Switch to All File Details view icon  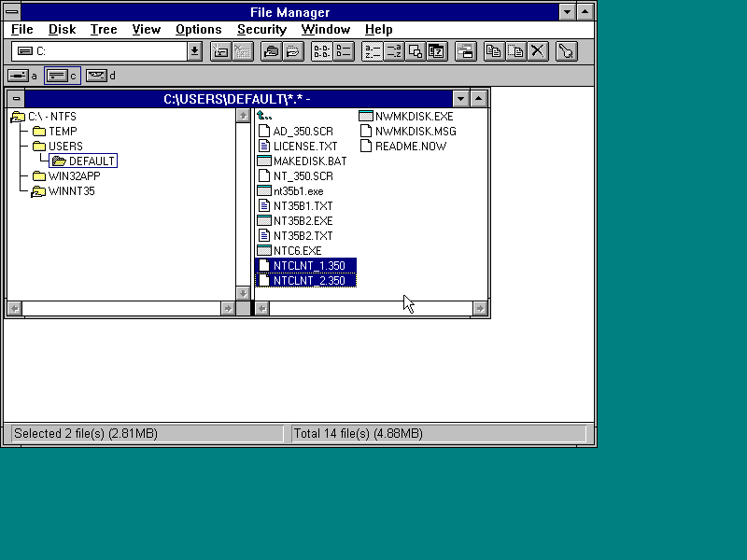tap(344, 51)
